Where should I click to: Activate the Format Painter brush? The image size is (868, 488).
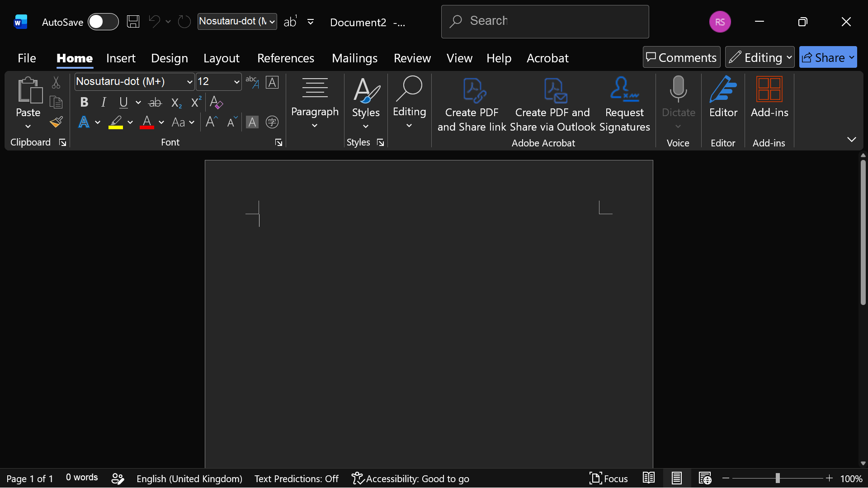click(56, 122)
